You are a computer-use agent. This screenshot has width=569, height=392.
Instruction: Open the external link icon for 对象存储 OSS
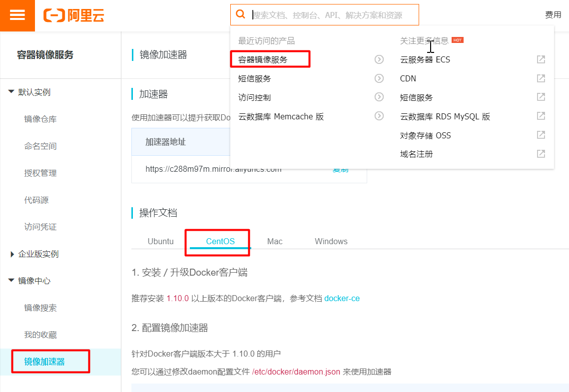click(x=541, y=135)
